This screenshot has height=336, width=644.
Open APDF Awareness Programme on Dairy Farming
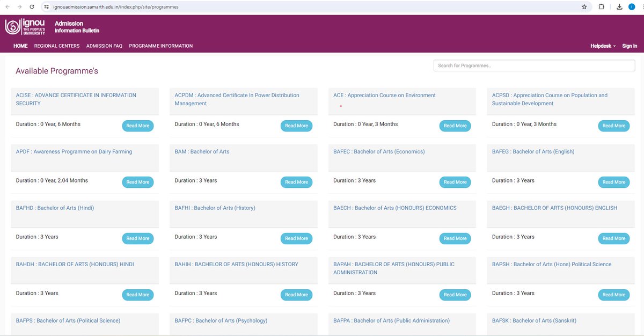coord(74,152)
